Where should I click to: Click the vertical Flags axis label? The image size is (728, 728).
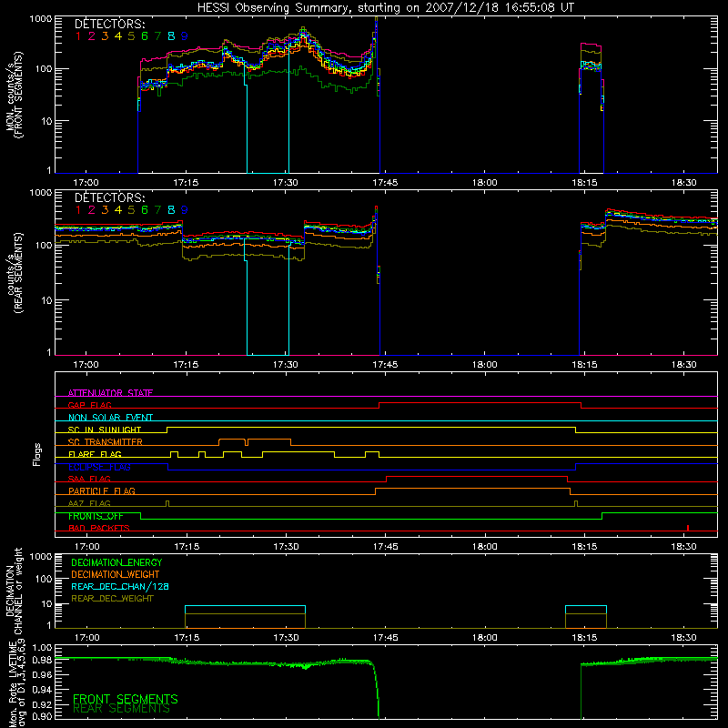click(37, 454)
